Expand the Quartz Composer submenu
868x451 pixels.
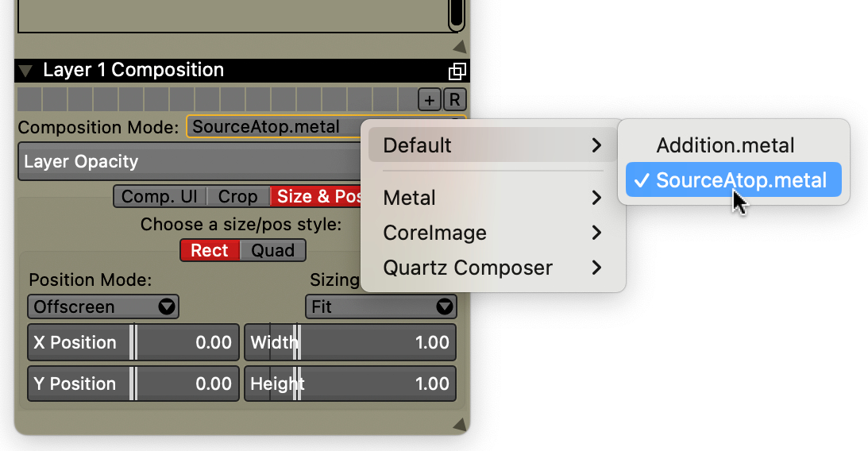pos(492,268)
